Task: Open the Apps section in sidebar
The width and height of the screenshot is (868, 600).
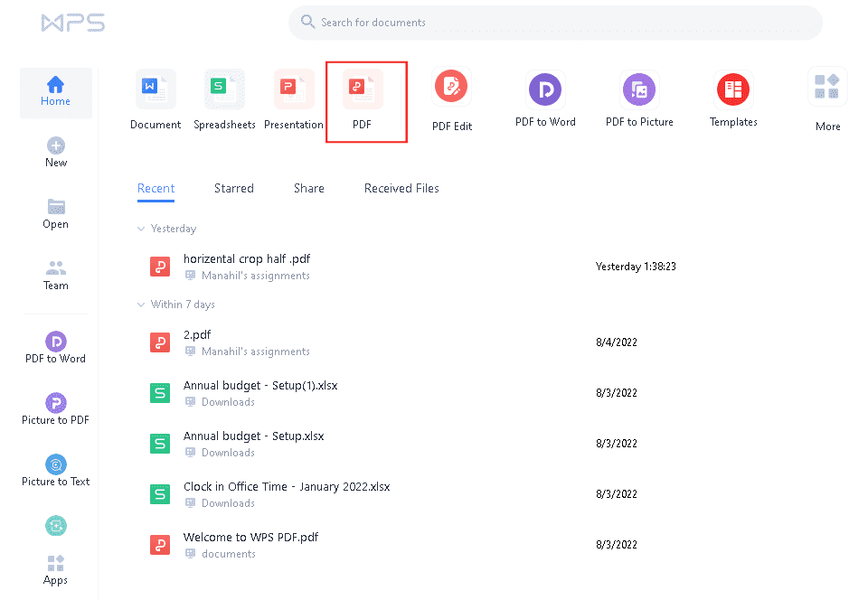Action: coord(55,571)
